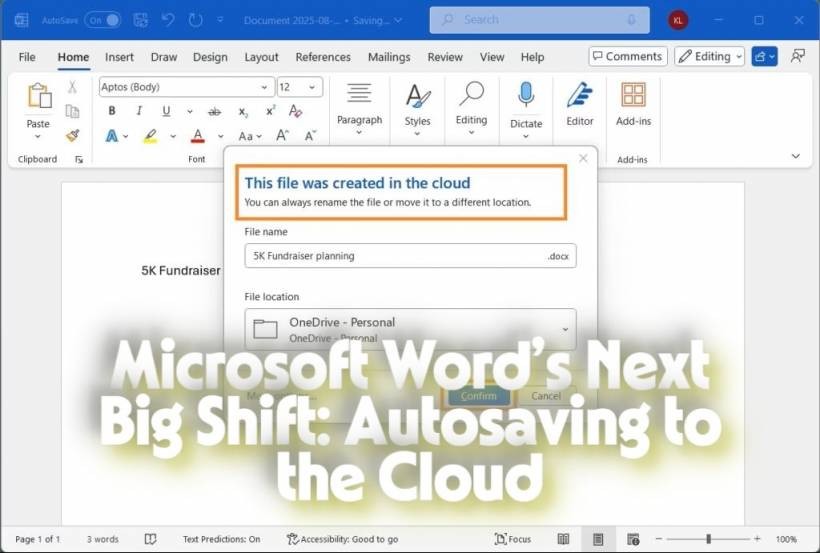Open the File menu

coord(27,57)
